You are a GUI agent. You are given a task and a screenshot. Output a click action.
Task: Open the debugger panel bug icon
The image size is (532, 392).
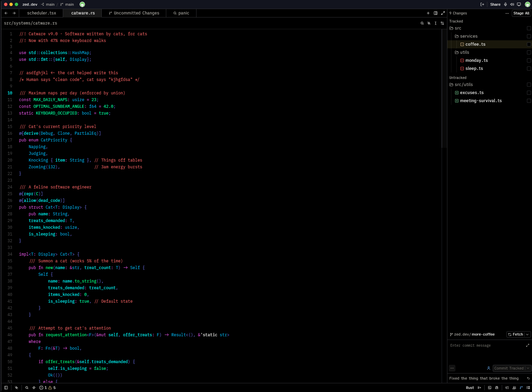click(x=497, y=388)
